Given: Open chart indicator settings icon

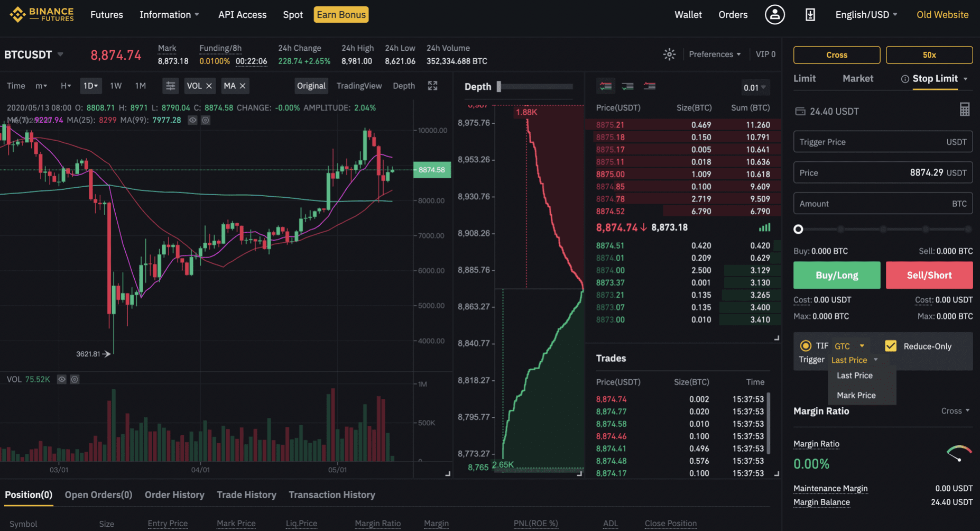Looking at the screenshot, I should 170,86.
